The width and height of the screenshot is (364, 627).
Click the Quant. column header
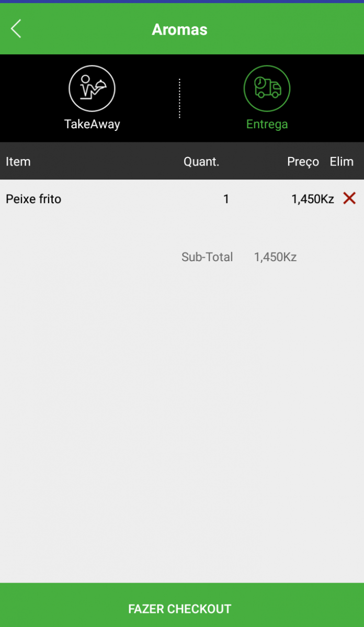coord(201,162)
